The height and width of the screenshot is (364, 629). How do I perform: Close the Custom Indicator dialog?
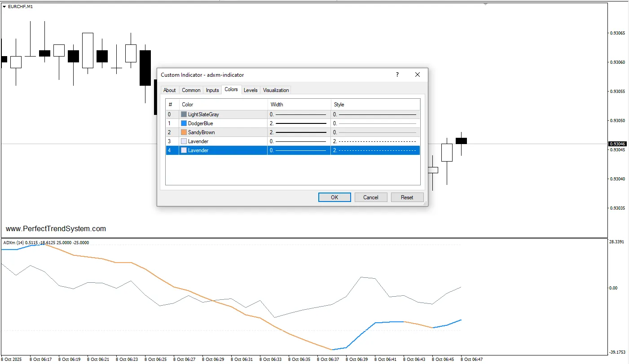coord(418,75)
